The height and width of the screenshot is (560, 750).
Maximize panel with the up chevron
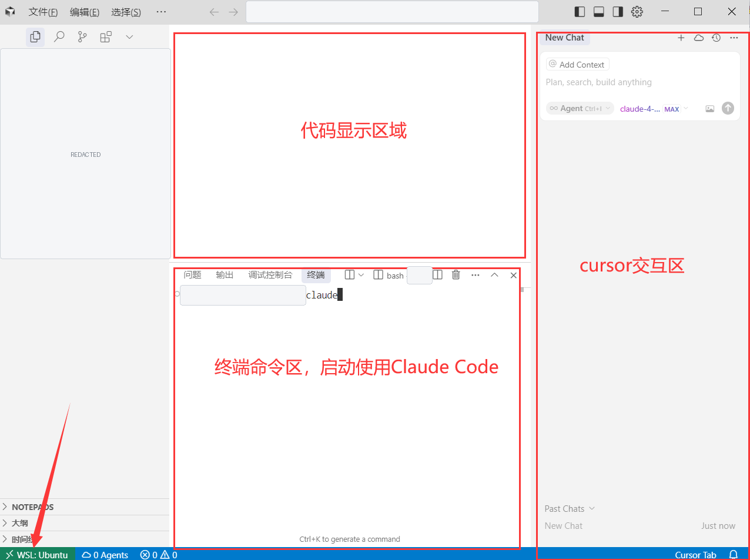tap(494, 275)
